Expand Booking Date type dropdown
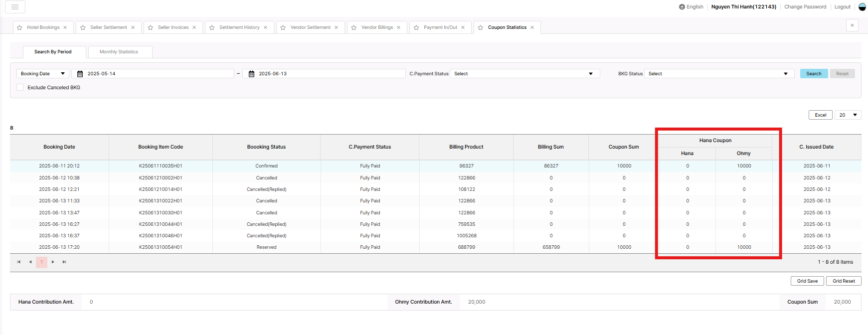The height and width of the screenshot is (335, 868). pyautogui.click(x=42, y=74)
